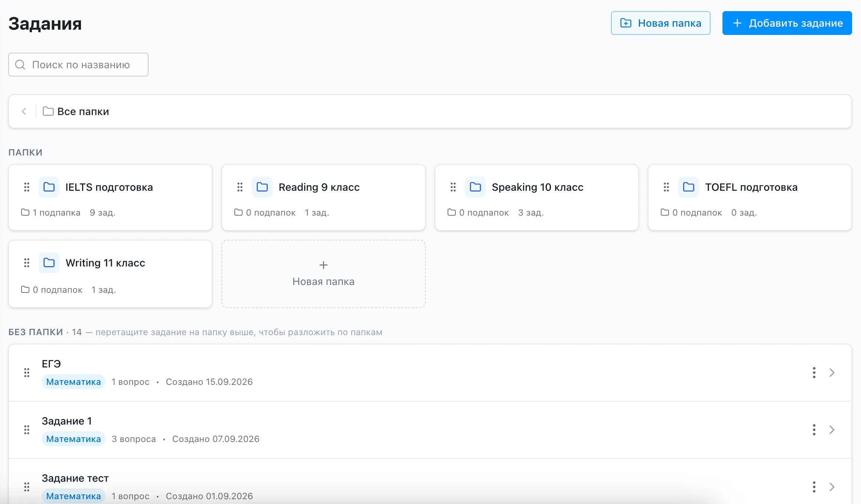
Task: Open the Speaking 10 класс folder
Action: 537,197
